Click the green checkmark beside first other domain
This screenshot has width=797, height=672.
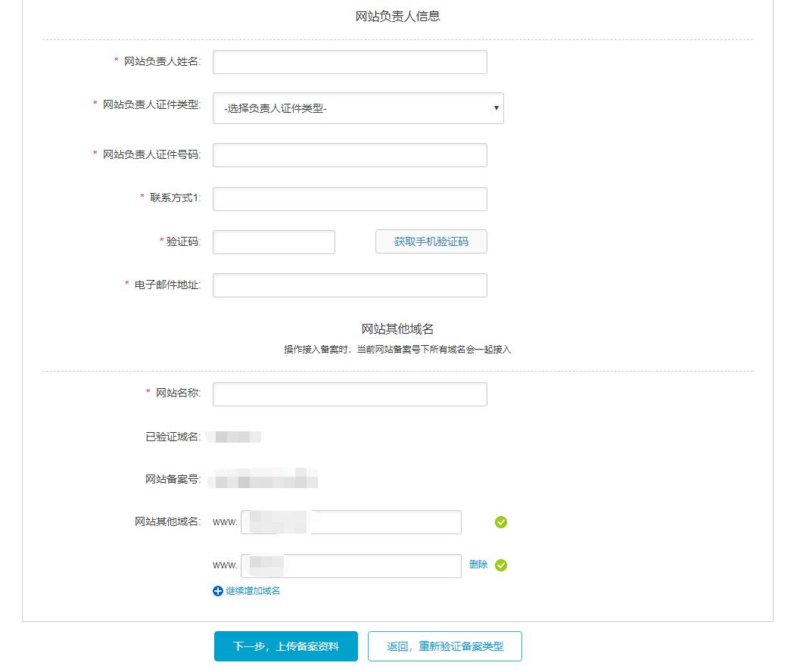[500, 521]
